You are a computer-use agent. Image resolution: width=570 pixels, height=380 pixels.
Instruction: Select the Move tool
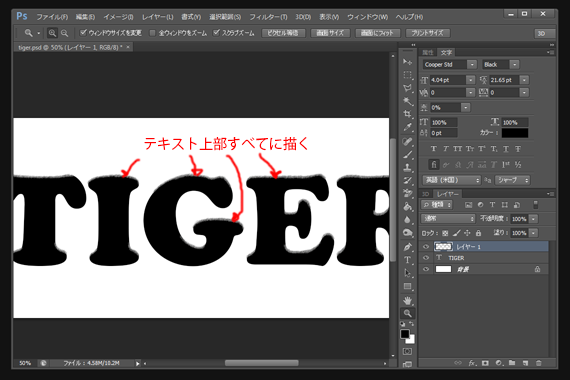tap(408, 62)
